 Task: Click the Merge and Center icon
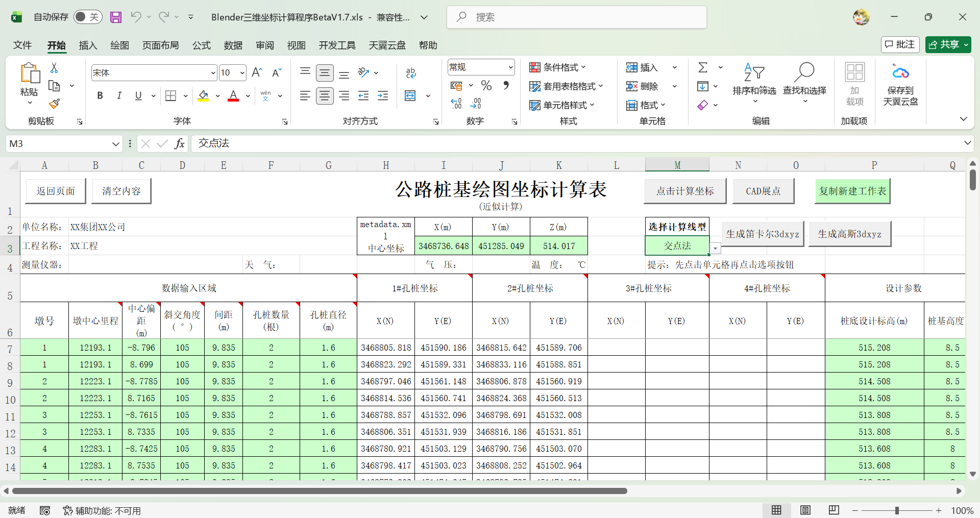coord(410,96)
